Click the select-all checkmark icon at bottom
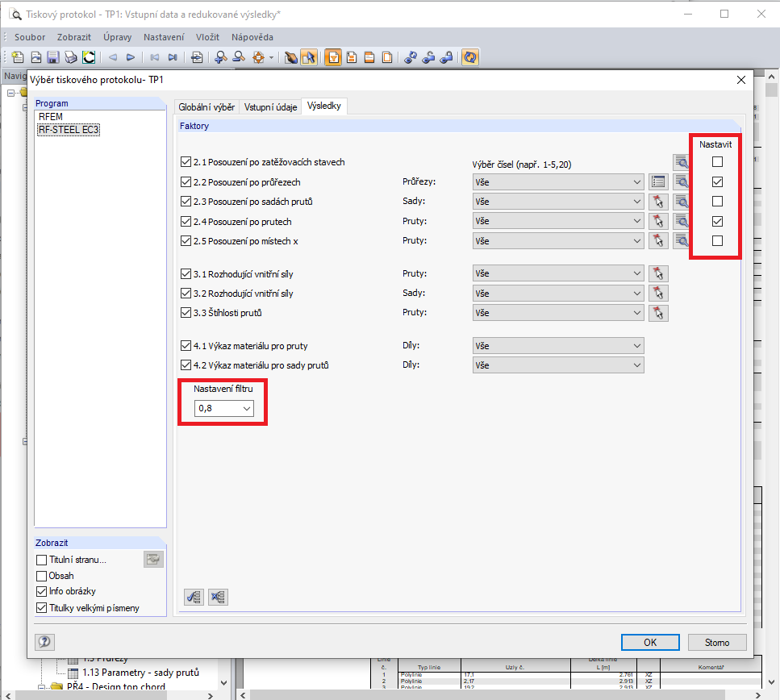This screenshot has height=700, width=780. pos(194,597)
